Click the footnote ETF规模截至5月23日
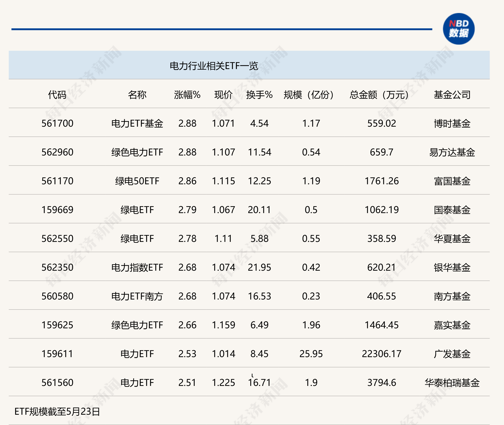504x425 pixels. tap(57, 412)
